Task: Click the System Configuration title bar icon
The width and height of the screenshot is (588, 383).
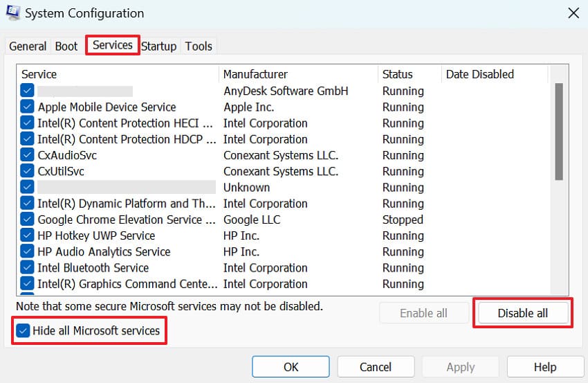Action: [13, 12]
